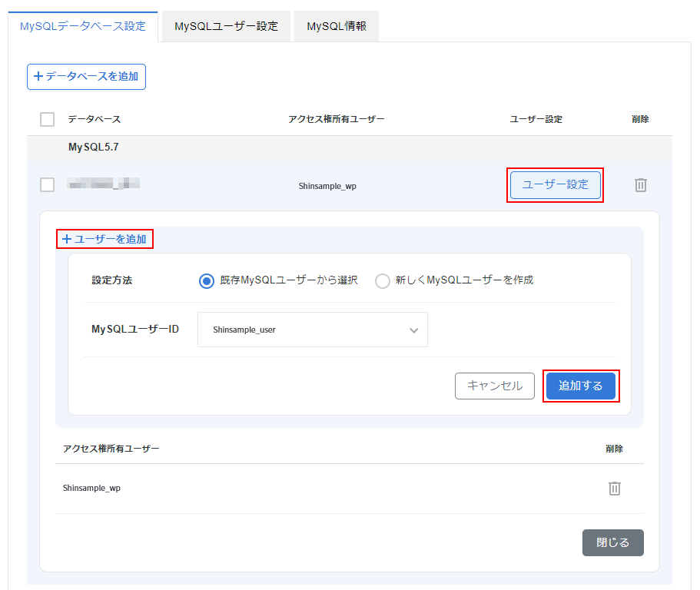Close the panel with the 閉じる button
The height and width of the screenshot is (590, 700).
612,542
